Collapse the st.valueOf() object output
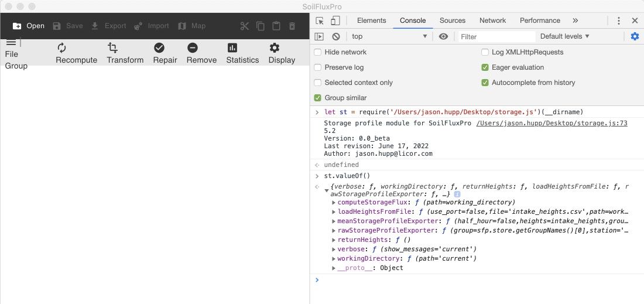This screenshot has width=644, height=304. (327, 190)
